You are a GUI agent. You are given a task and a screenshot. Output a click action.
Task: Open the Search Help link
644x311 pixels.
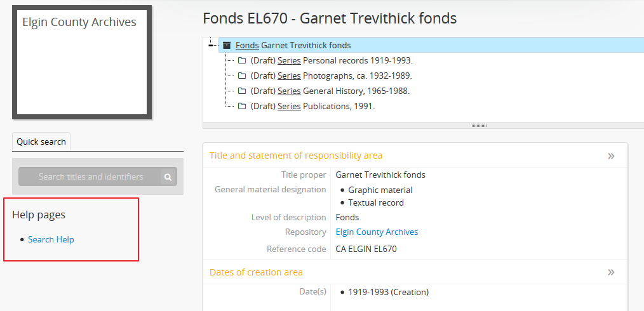[x=51, y=240]
